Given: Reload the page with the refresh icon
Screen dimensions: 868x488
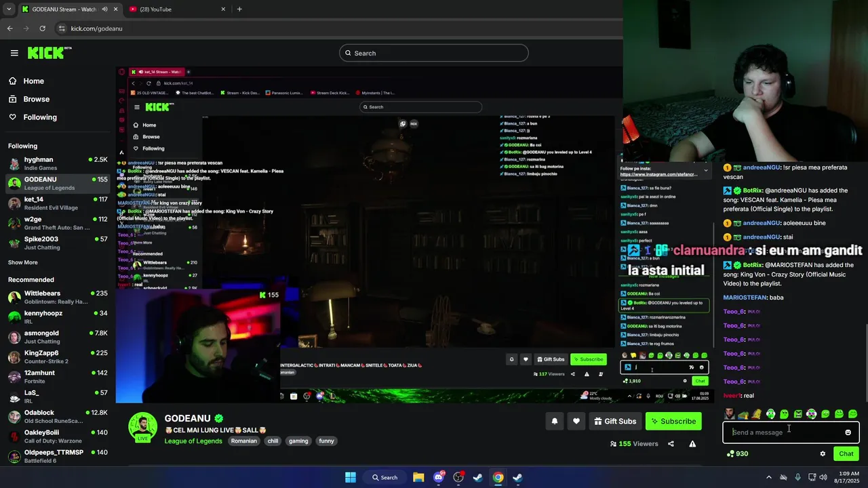Looking at the screenshot, I should 42,28.
